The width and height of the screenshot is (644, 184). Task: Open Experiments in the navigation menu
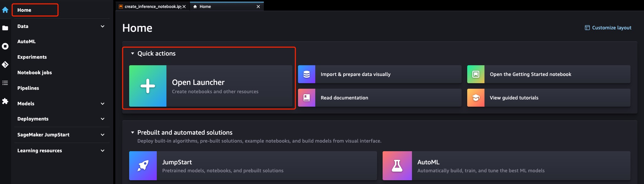[32, 57]
